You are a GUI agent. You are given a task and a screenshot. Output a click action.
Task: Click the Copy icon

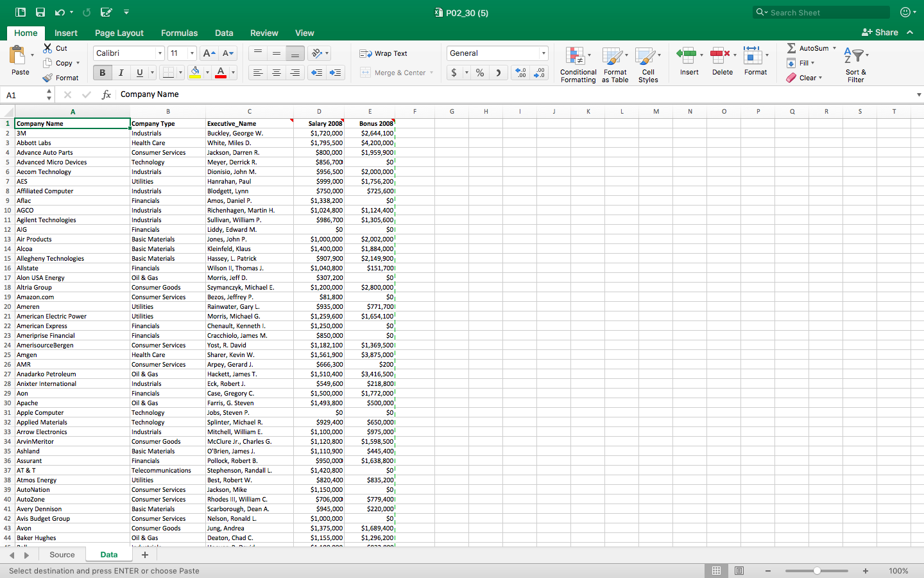click(47, 63)
